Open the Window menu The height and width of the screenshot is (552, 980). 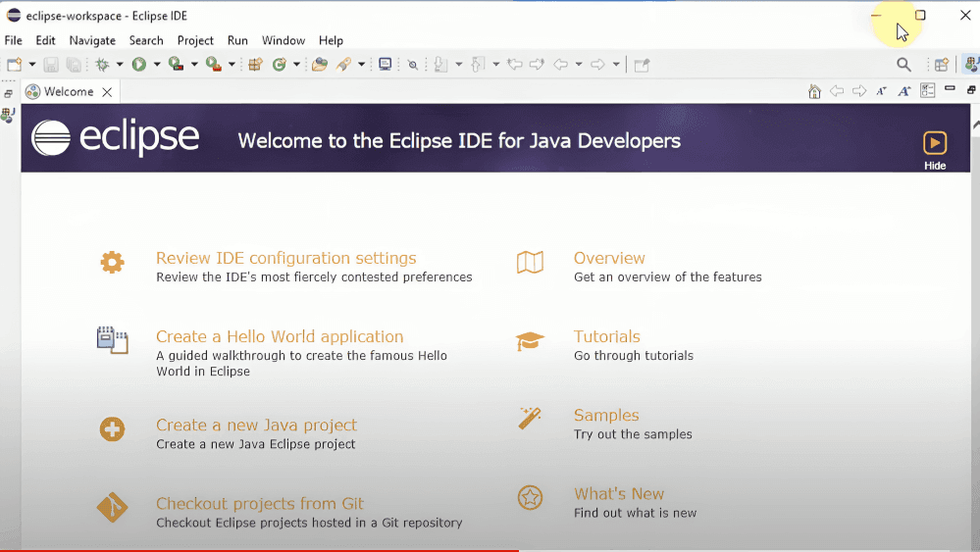283,40
